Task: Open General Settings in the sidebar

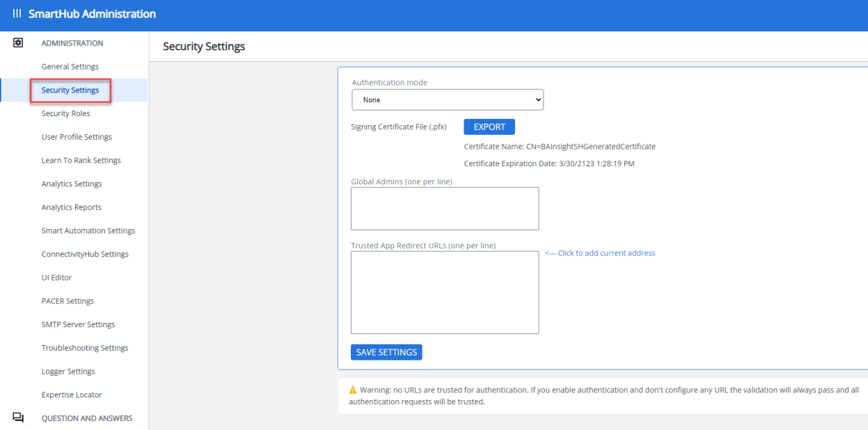Action: pos(70,67)
